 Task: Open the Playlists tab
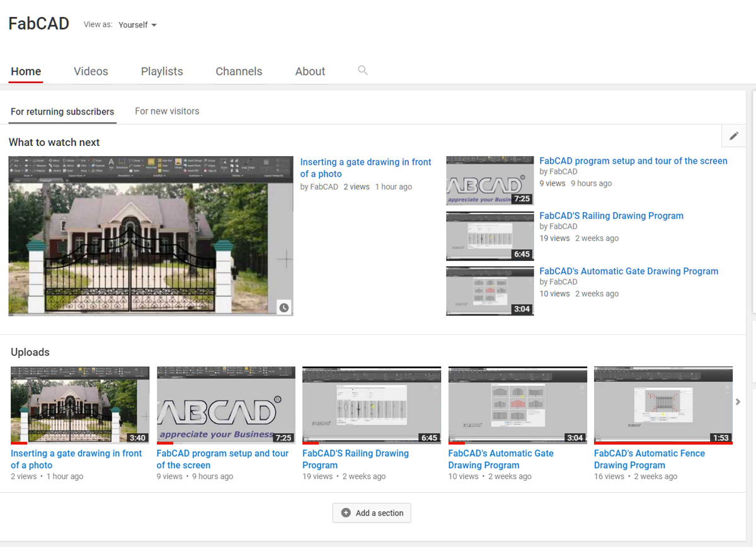point(162,72)
